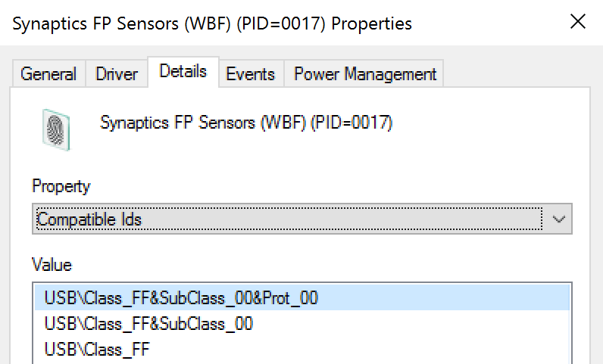Click the device name beside the fingerprint icon

pos(246,123)
